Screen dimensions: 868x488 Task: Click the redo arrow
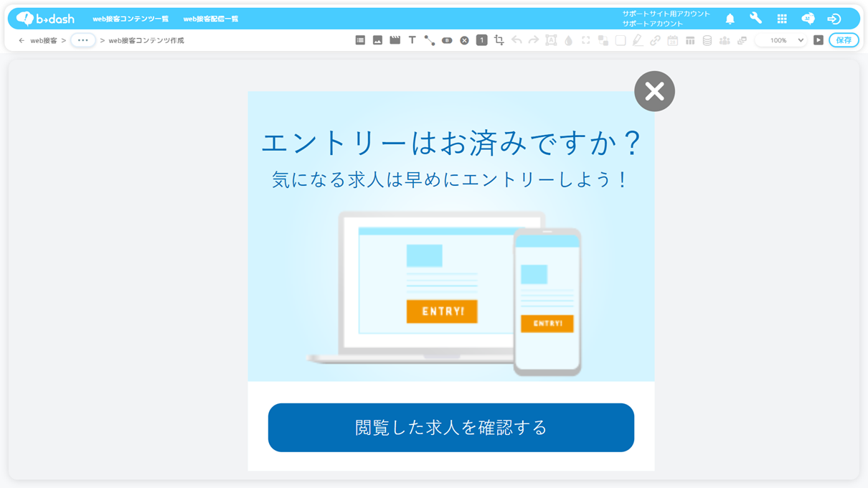click(534, 40)
